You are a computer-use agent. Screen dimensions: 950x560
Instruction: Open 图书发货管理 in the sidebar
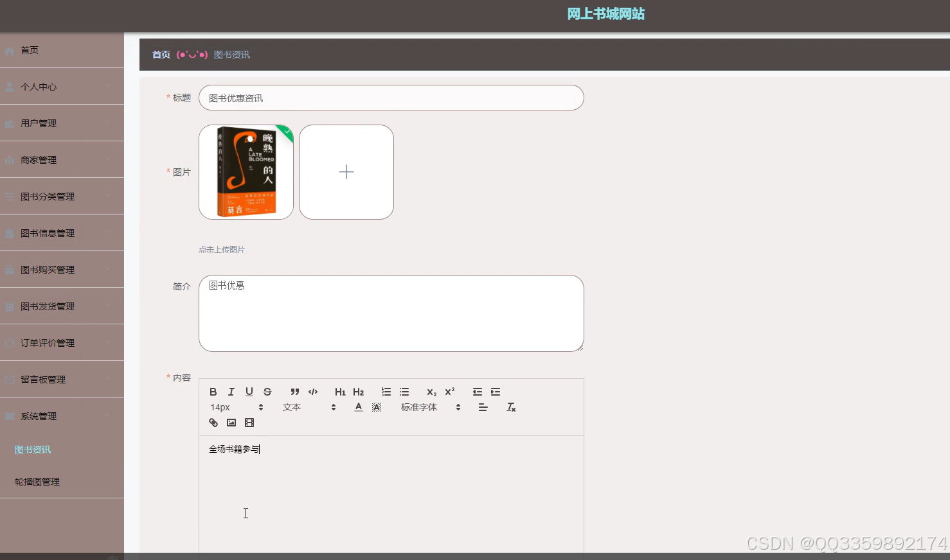point(62,306)
